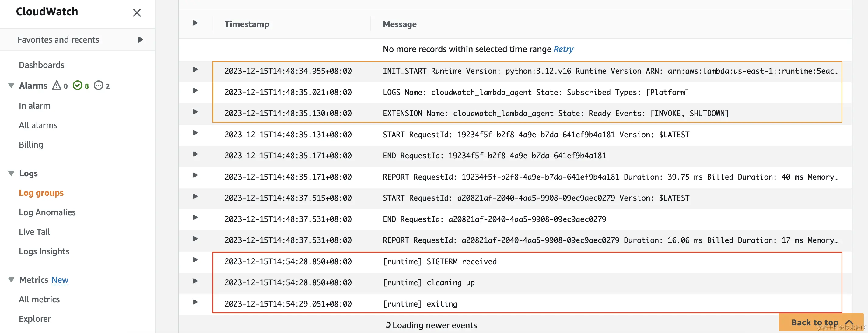Viewport: 868px width, 333px height.
Task: Click the insufficient data alarms icon
Action: coord(98,86)
